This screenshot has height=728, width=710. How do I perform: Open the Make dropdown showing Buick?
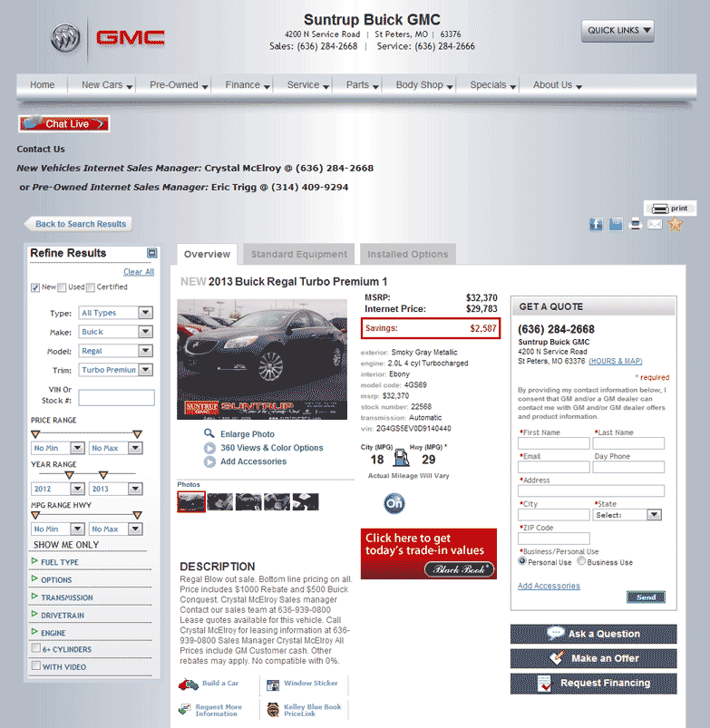[x=116, y=332]
